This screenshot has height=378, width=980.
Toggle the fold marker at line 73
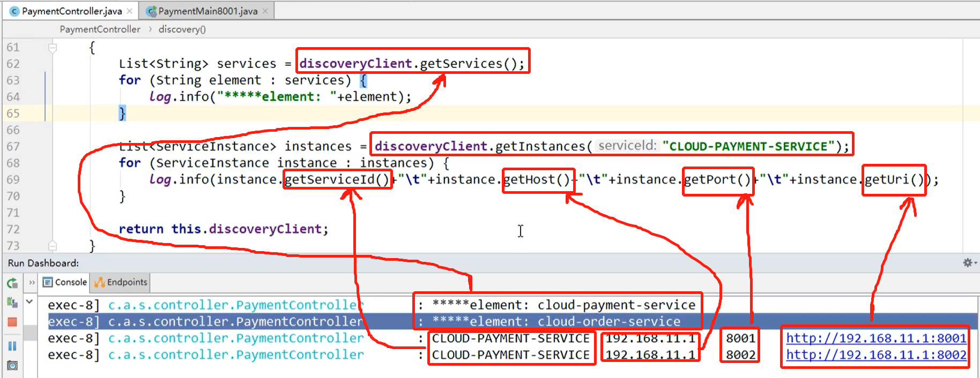(53, 246)
